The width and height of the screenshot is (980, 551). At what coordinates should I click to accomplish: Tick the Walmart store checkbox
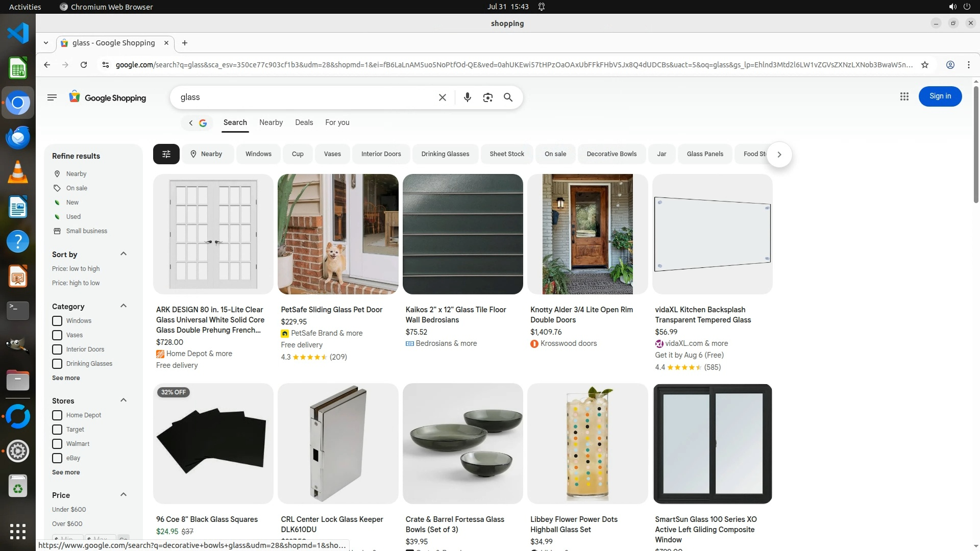[x=57, y=444]
